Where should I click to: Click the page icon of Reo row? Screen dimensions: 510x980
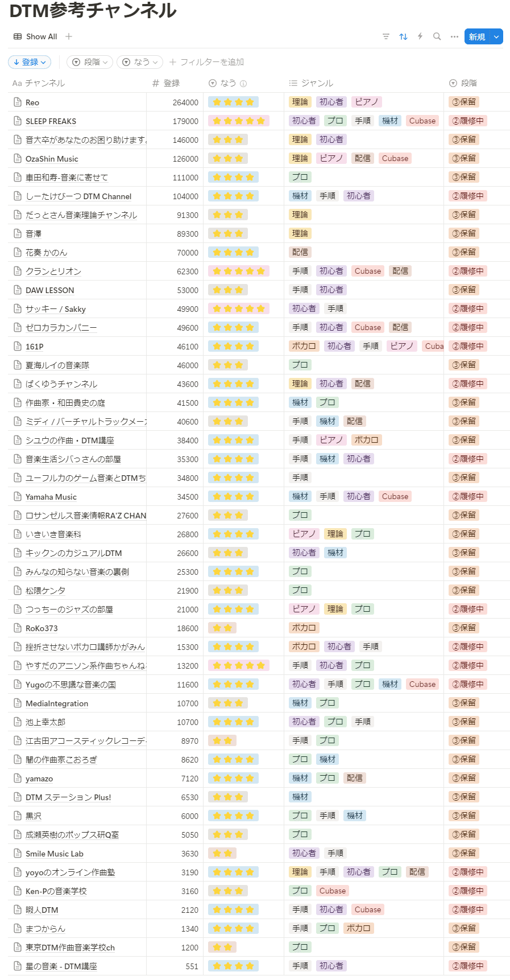[18, 102]
